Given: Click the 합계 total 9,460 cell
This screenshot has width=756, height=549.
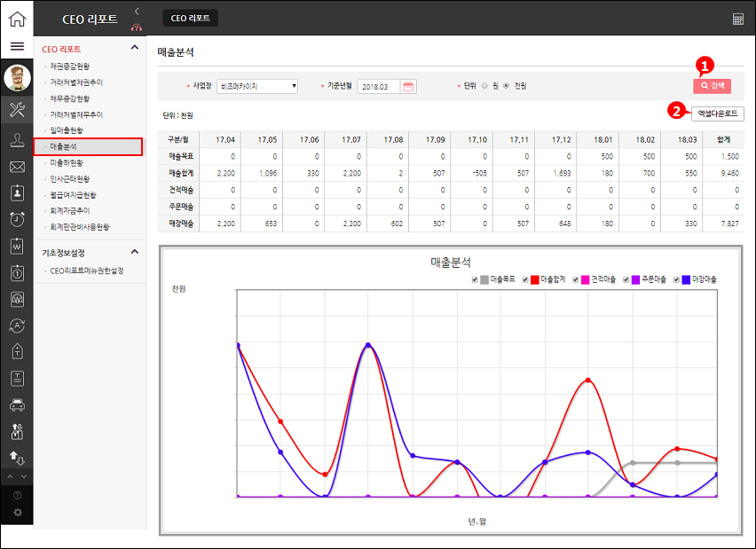Looking at the screenshot, I should click(723, 173).
